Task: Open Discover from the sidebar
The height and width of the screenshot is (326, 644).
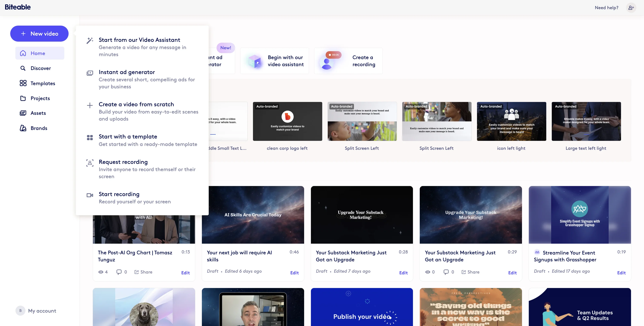Action: pyautogui.click(x=40, y=68)
